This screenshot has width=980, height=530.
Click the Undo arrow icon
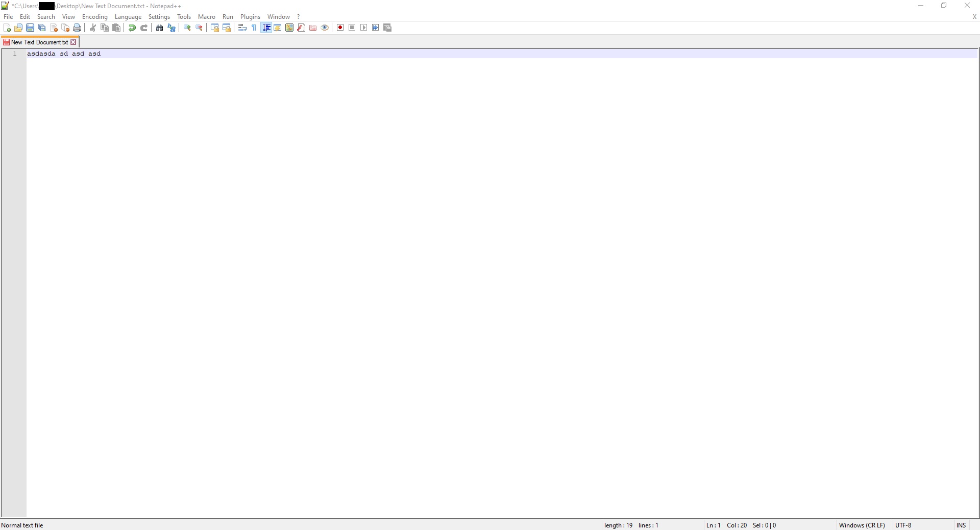(132, 28)
